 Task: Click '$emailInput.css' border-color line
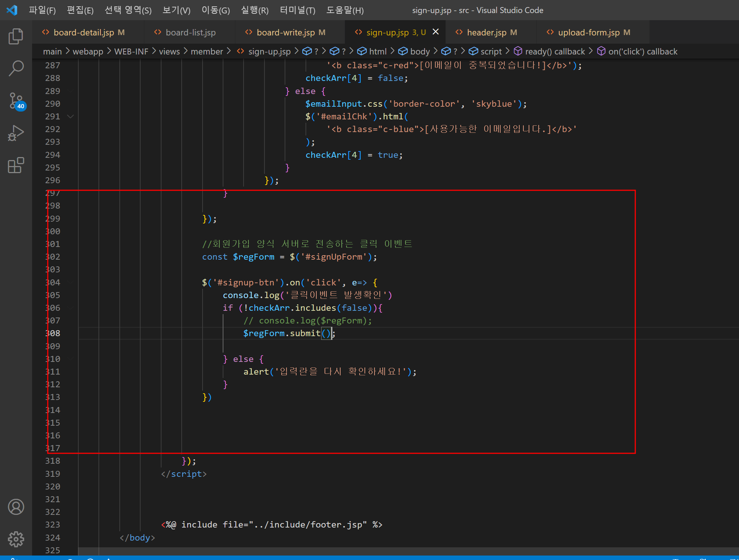click(416, 104)
